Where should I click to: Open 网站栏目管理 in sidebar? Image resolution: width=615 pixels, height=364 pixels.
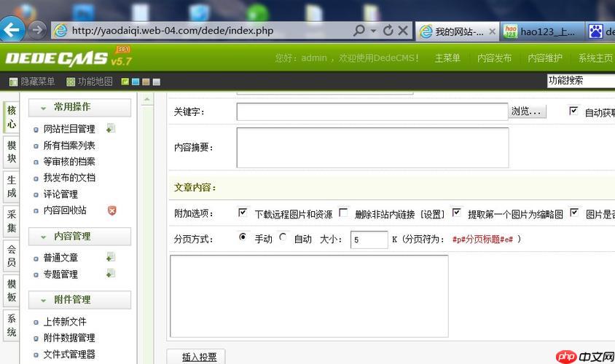[69, 129]
